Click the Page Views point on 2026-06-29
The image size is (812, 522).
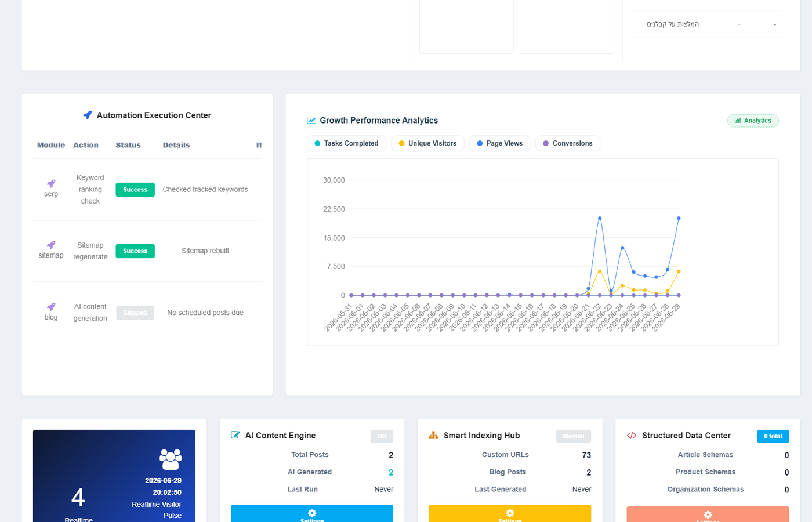coord(679,219)
